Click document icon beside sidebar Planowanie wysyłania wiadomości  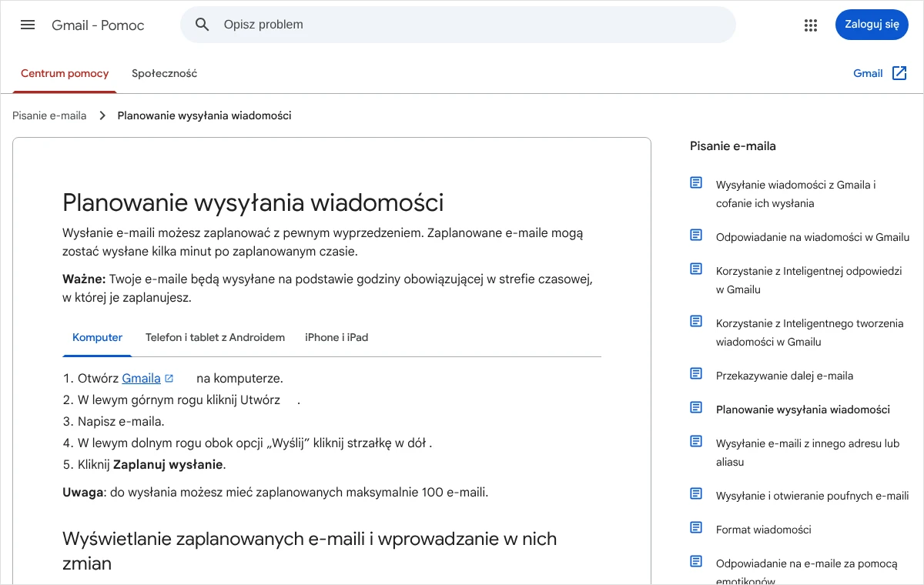[x=696, y=407]
